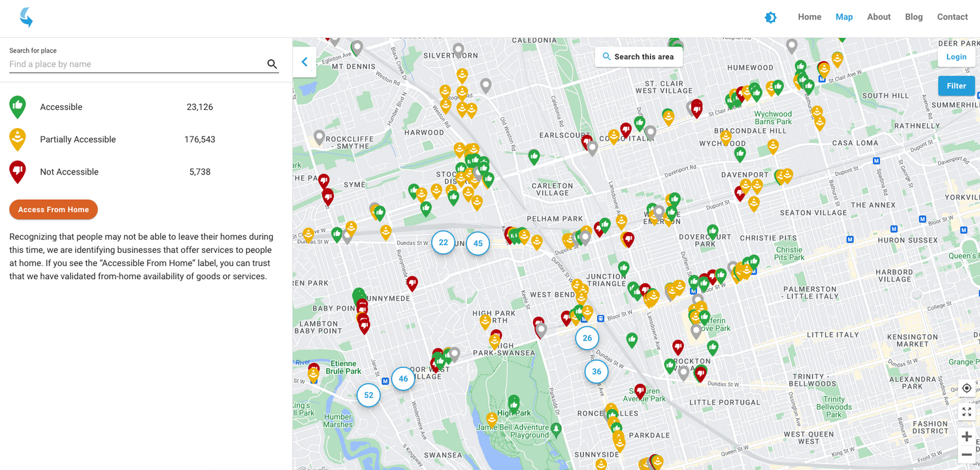Select the green Accessible legend icon
The height and width of the screenshot is (470, 980).
(x=18, y=107)
